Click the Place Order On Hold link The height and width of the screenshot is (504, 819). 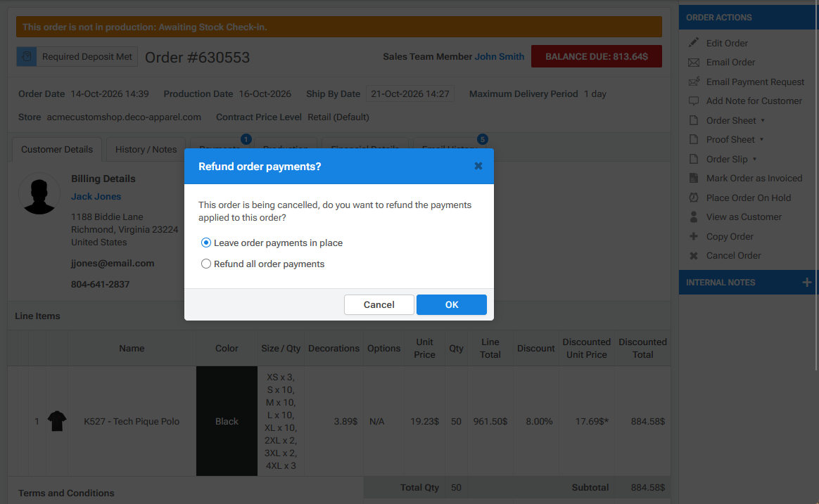749,198
